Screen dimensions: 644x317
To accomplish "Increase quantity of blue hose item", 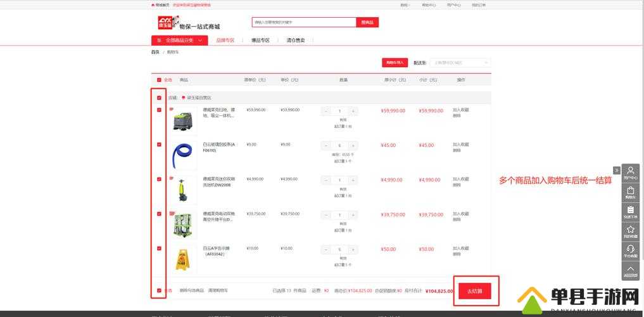I will coord(353,146).
